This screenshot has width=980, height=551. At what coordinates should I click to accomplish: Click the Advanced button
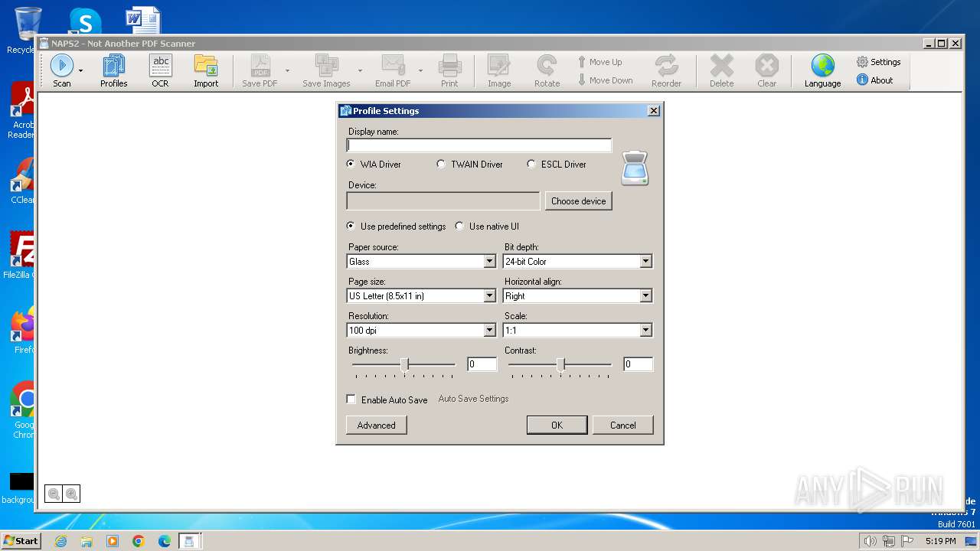click(x=377, y=425)
